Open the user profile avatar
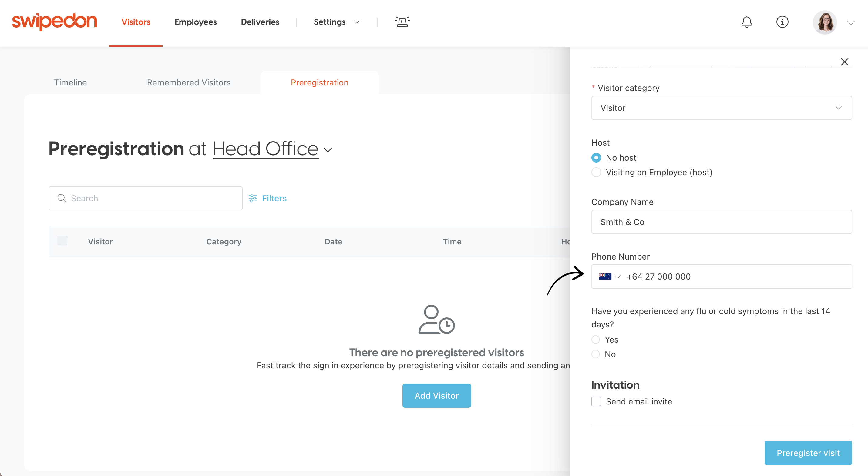The height and width of the screenshot is (476, 868). click(825, 22)
